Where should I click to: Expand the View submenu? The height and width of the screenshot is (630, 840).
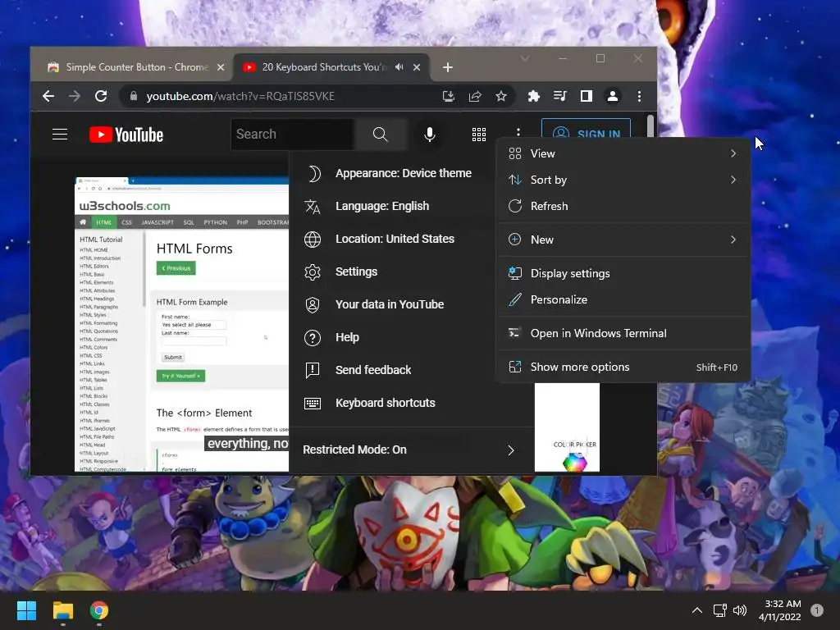click(623, 153)
